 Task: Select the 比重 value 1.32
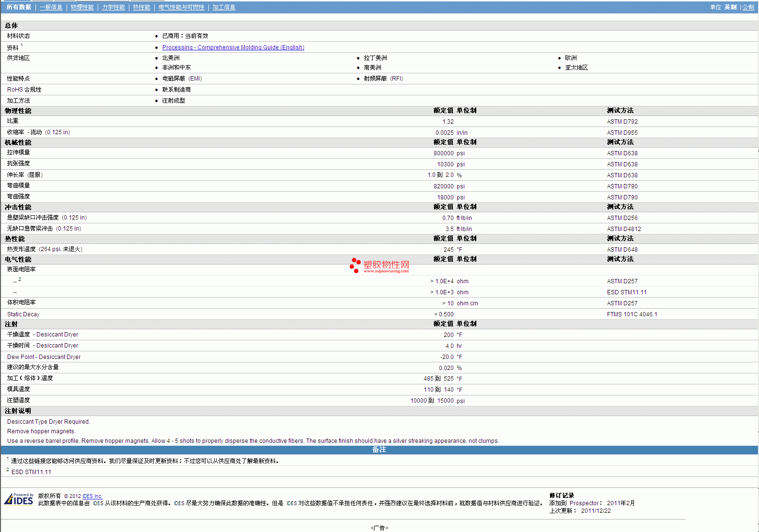(x=448, y=122)
